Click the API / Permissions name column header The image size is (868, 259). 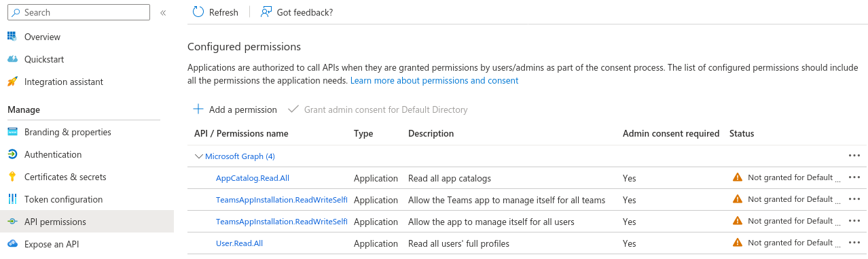[x=241, y=133]
